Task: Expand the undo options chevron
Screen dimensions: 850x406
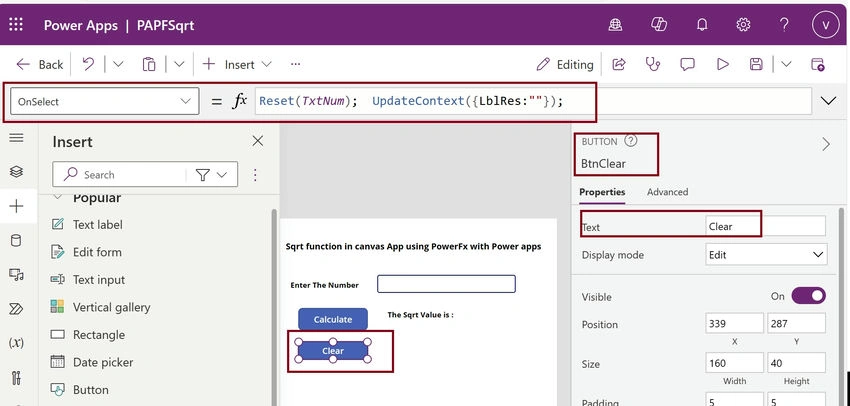Action: point(118,65)
